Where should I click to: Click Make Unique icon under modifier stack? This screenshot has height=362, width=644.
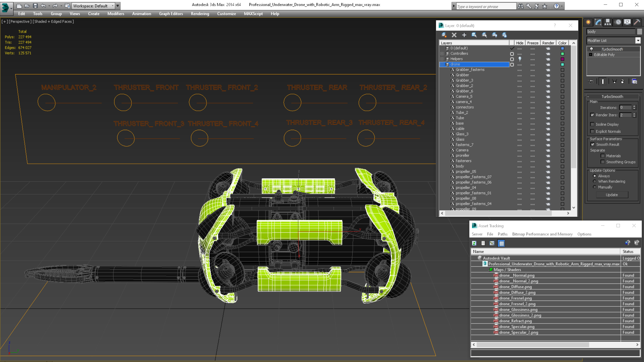point(614,81)
